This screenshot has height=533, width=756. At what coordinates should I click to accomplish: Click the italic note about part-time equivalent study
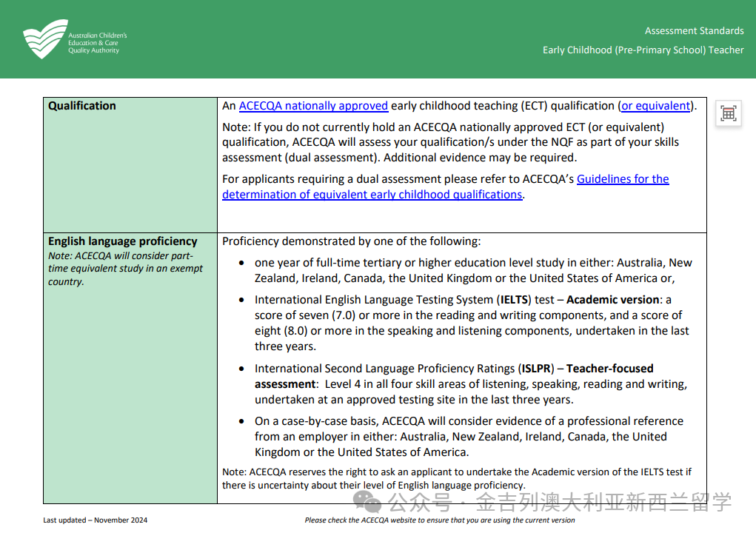point(125,269)
